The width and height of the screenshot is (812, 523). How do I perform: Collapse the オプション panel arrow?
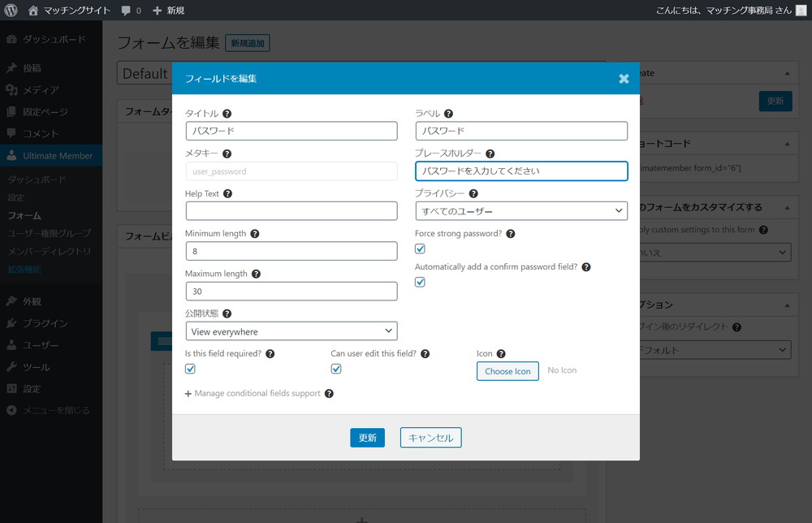pos(787,305)
